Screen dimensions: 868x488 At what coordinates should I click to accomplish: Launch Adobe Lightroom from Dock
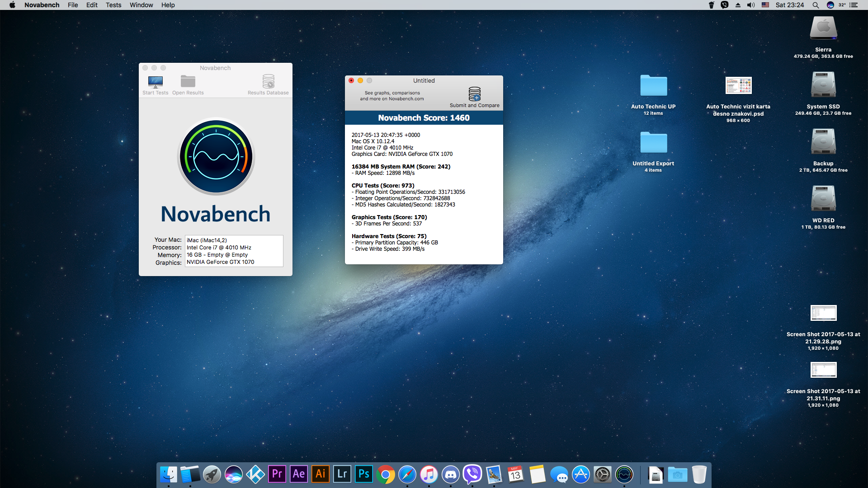[x=342, y=474]
